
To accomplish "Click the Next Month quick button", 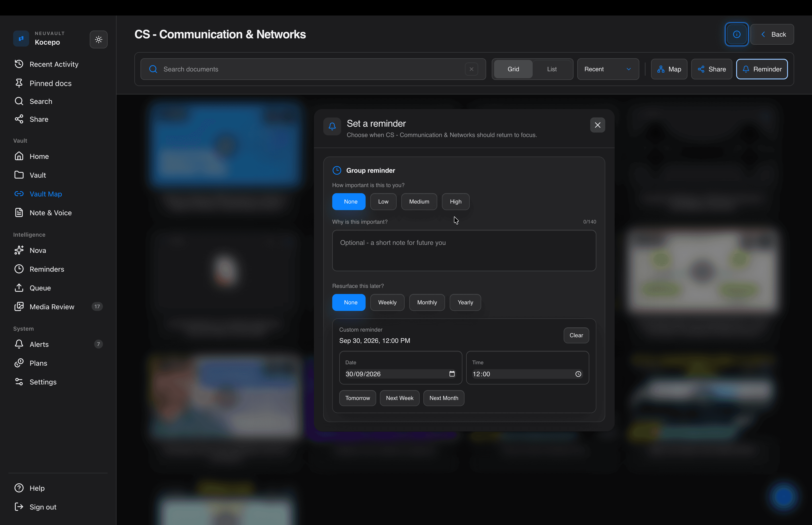I will pyautogui.click(x=444, y=398).
